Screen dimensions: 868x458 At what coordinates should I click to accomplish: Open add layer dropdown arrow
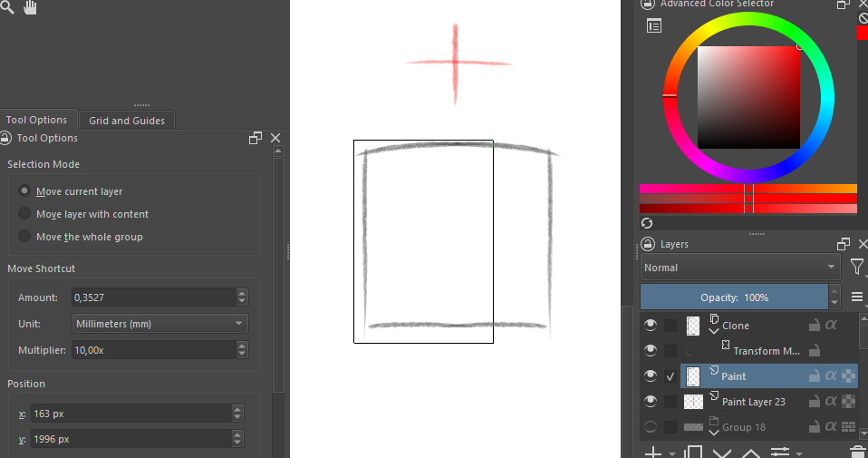pyautogui.click(x=672, y=454)
